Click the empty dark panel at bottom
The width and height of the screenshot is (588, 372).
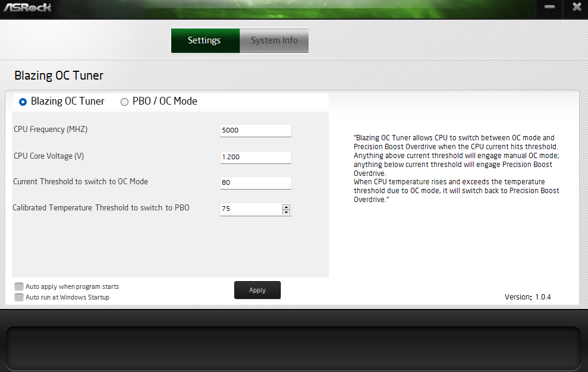(294, 348)
